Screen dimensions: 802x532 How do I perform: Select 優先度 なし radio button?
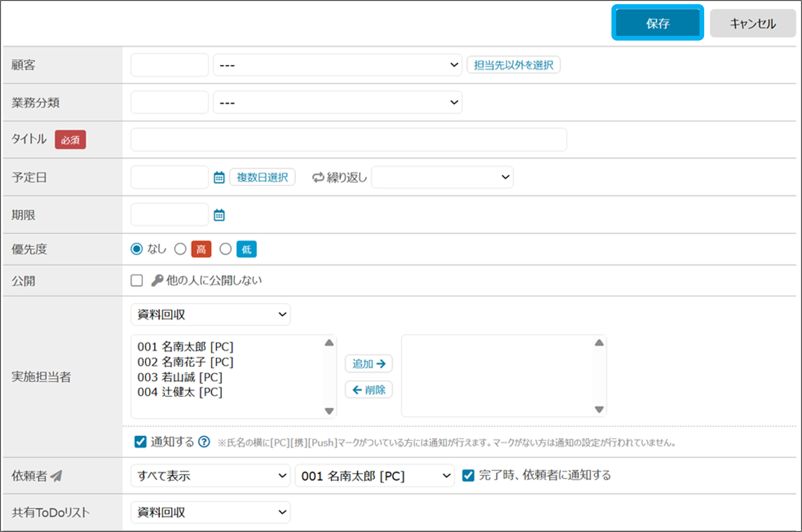click(137, 249)
